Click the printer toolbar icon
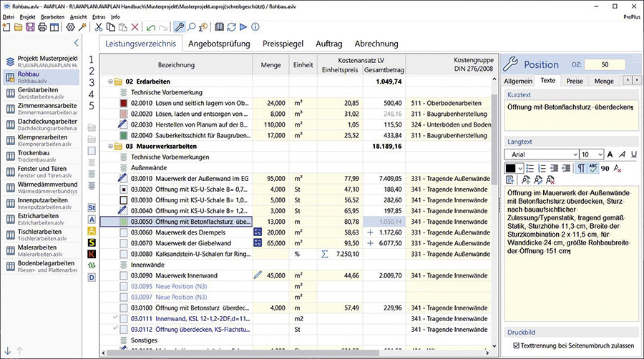The height and width of the screenshot is (359, 644). point(42,27)
